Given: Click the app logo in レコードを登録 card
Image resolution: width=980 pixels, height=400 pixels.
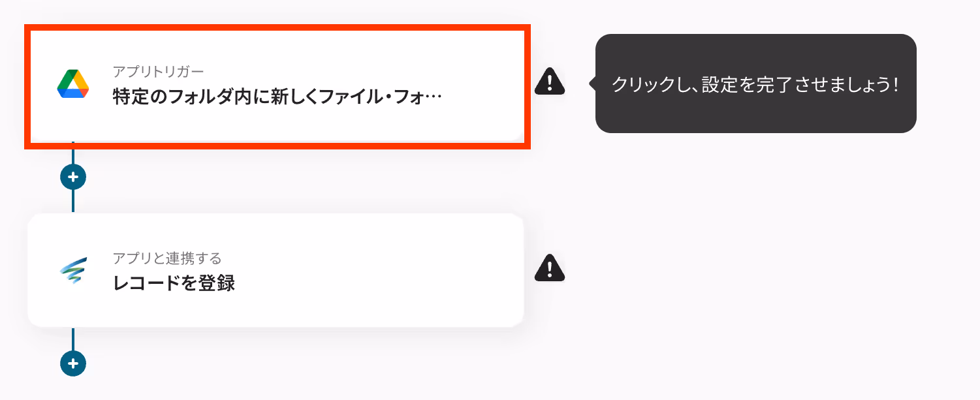Looking at the screenshot, I should click(x=73, y=270).
